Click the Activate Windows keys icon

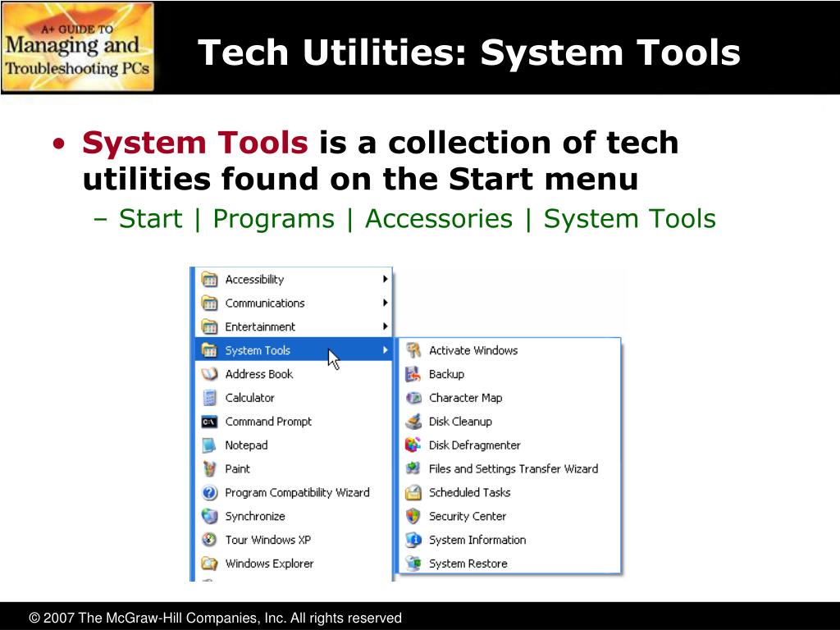(x=413, y=350)
